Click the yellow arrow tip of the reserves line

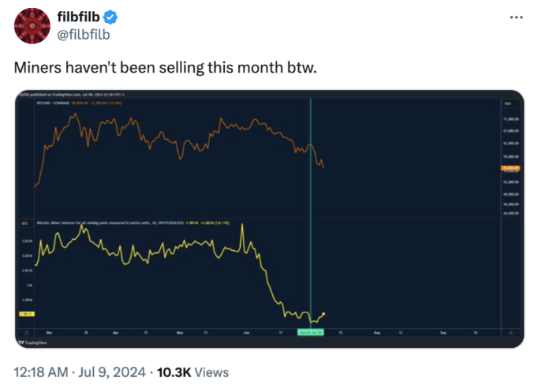(325, 313)
